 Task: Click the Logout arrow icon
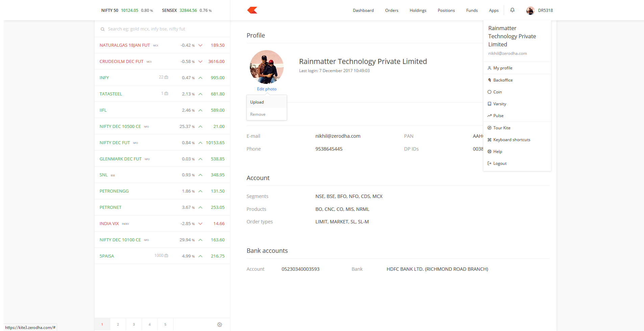(489, 163)
